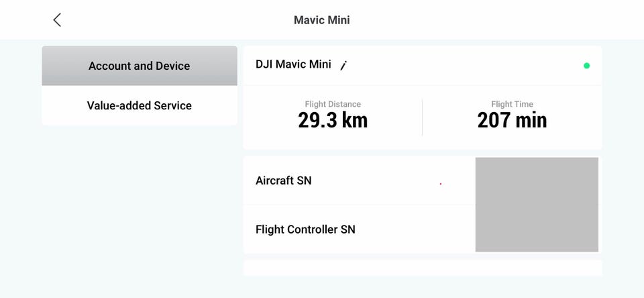Click the Flight Time label

pyautogui.click(x=512, y=104)
